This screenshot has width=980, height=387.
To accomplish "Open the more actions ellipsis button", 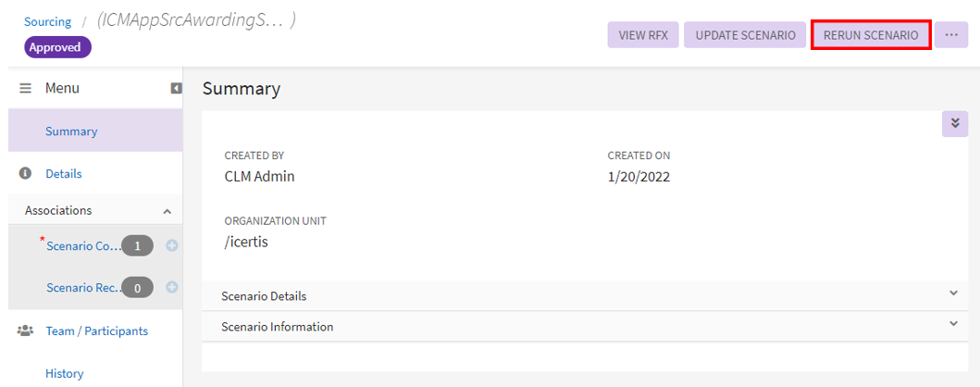I will point(950,35).
